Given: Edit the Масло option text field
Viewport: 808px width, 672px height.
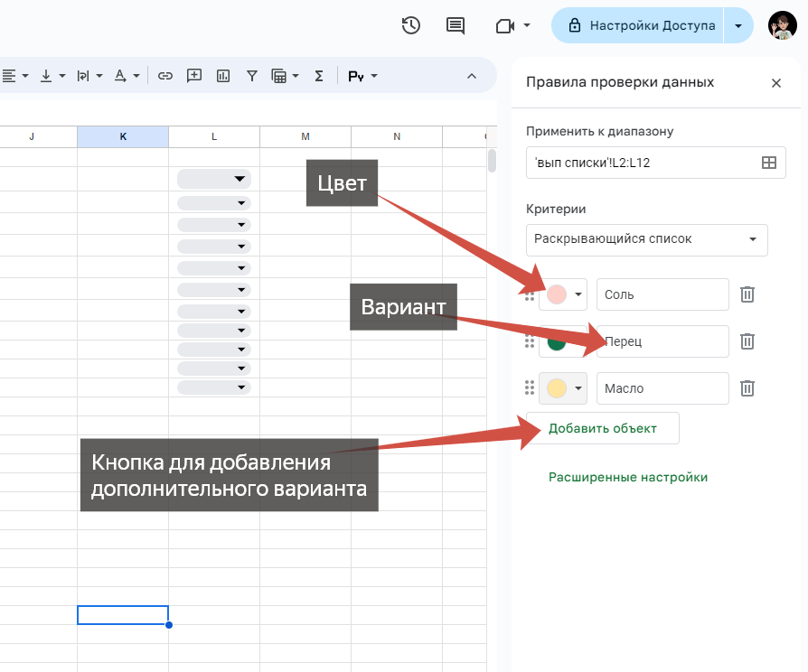Looking at the screenshot, I should point(662,388).
